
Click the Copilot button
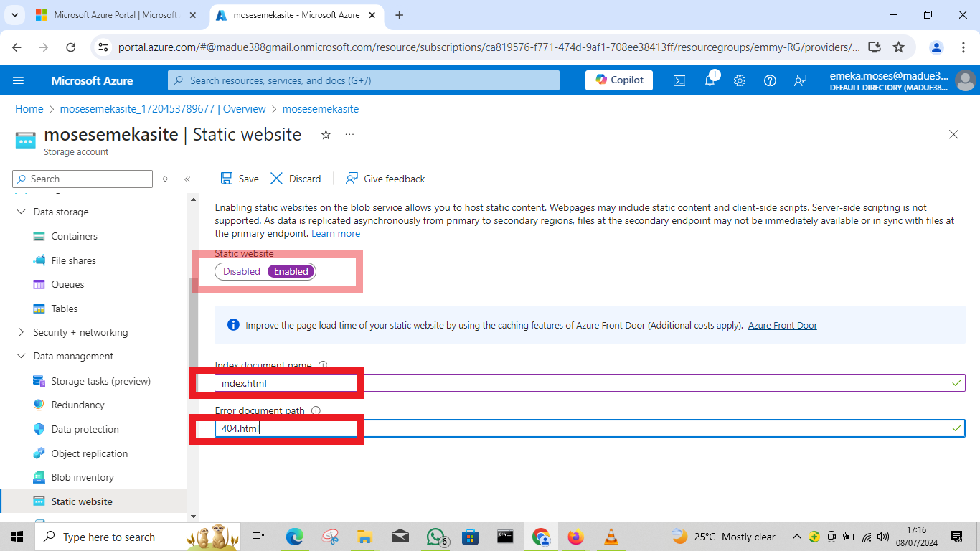click(619, 80)
